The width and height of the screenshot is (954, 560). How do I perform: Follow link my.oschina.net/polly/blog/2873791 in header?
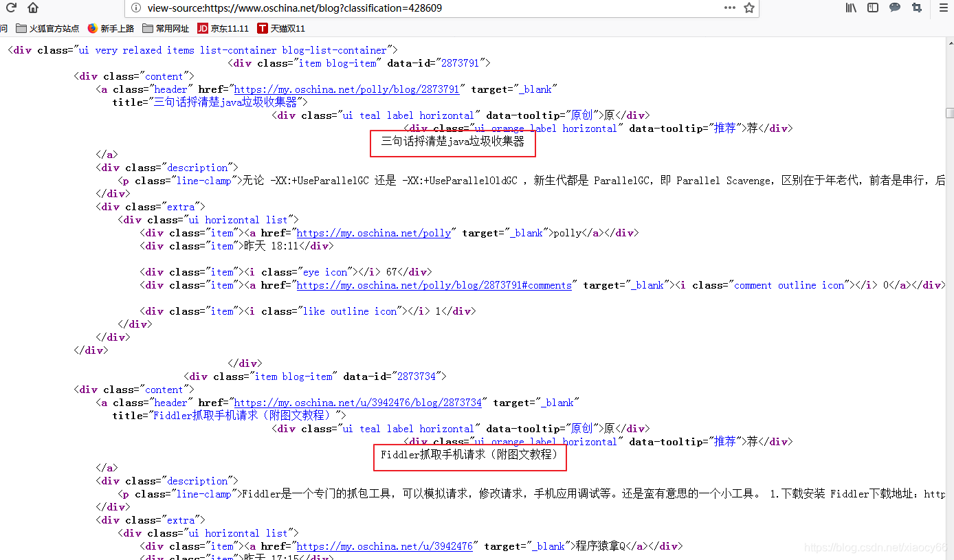pos(346,89)
